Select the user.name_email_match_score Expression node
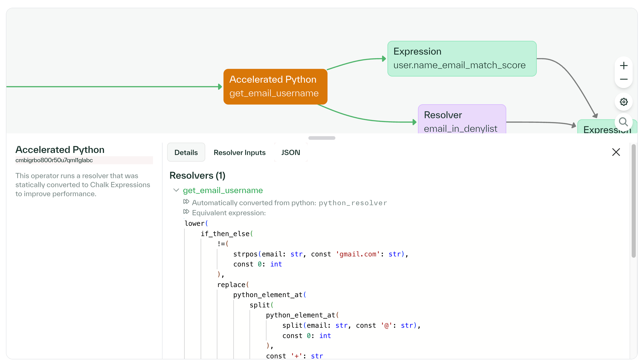Viewport: 644px width, 363px height. tap(462, 58)
